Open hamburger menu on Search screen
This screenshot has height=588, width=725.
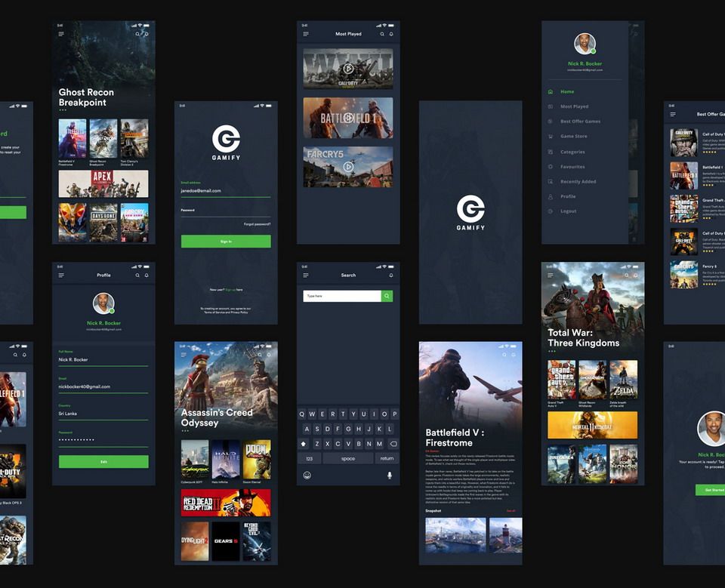[306, 276]
